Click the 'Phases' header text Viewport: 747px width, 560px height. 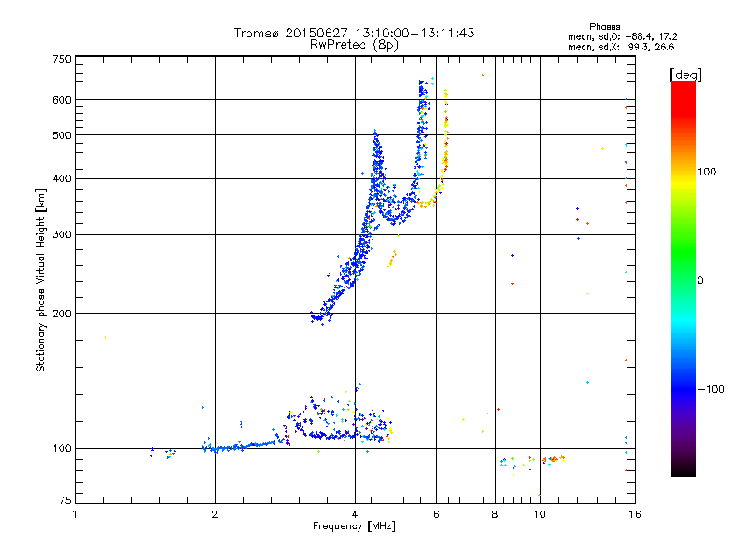coord(604,27)
